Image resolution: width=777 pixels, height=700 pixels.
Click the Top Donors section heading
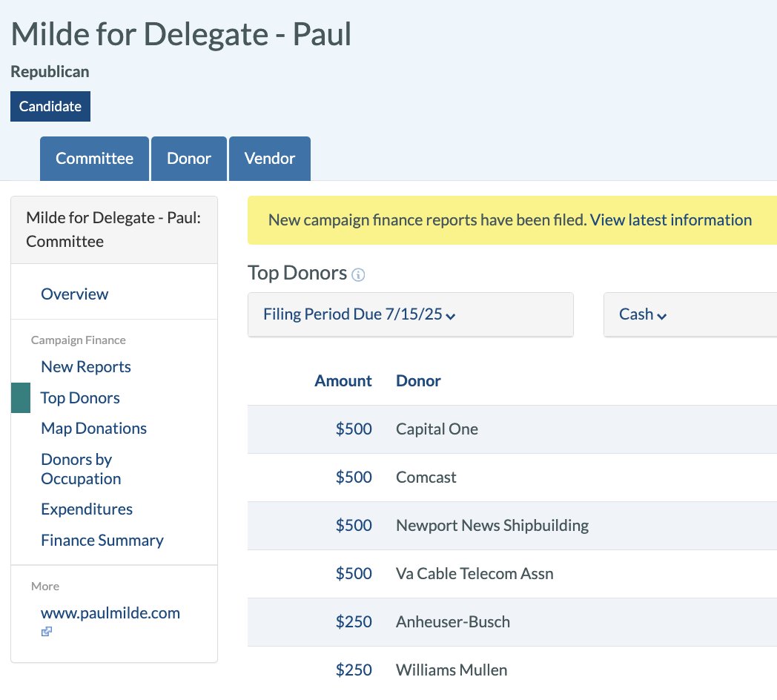tap(297, 273)
